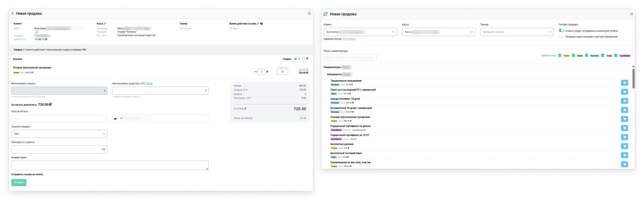Uncheck the Товар filter checkbox
This screenshot has width=644, height=200.
(603, 55)
